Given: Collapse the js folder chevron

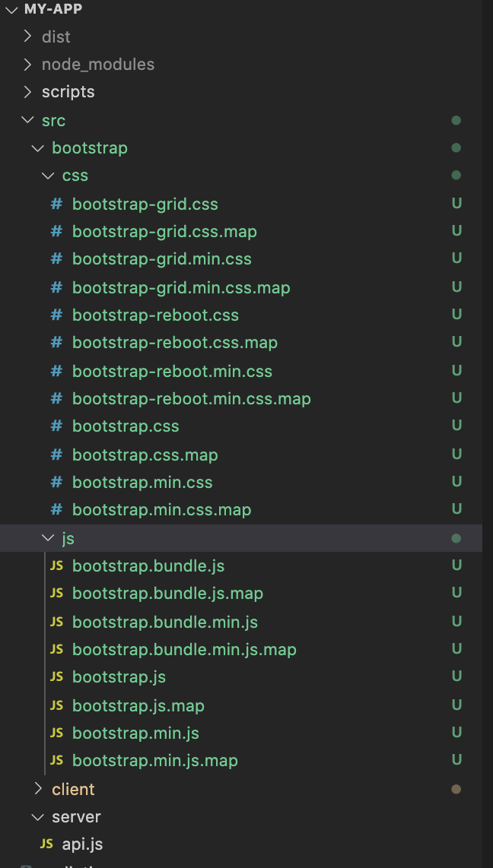Looking at the screenshot, I should click(x=48, y=538).
